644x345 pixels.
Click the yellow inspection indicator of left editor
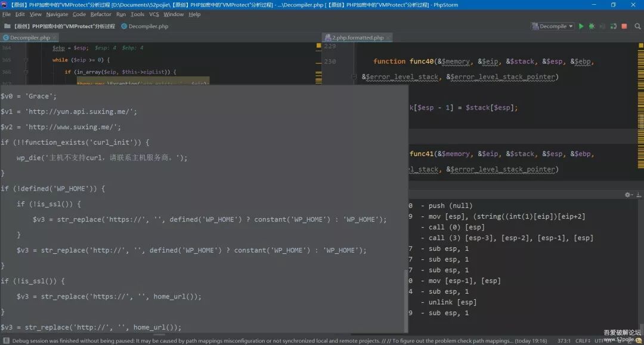[x=318, y=45]
